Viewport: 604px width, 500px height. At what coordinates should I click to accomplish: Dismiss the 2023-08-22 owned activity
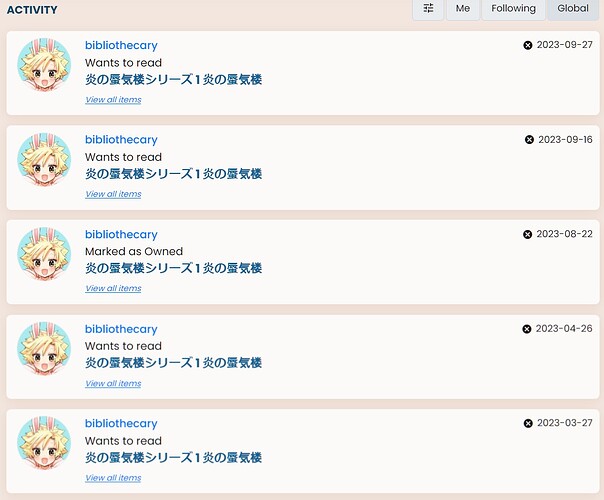[528, 234]
